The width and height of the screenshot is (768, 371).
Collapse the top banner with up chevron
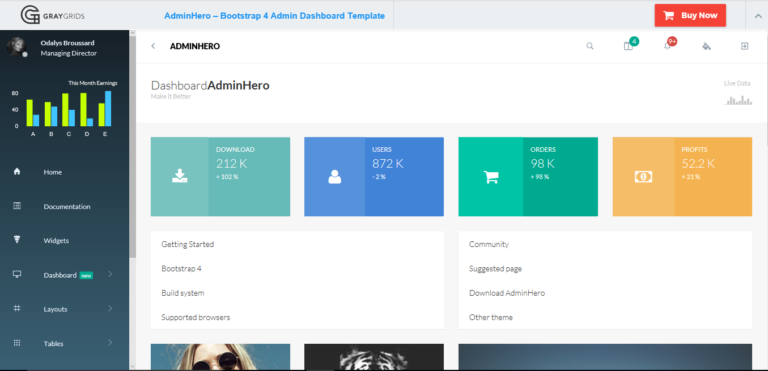[757, 15]
